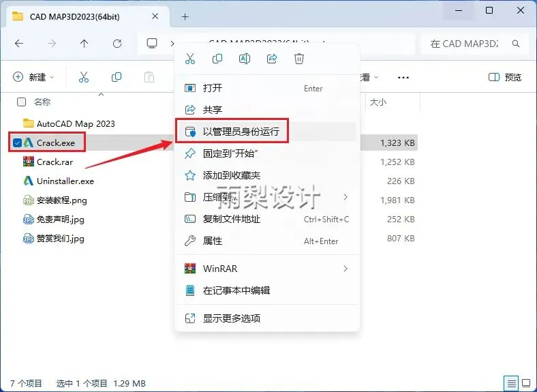Close the CAD MAP3D2023(64bit) tab

tap(155, 16)
